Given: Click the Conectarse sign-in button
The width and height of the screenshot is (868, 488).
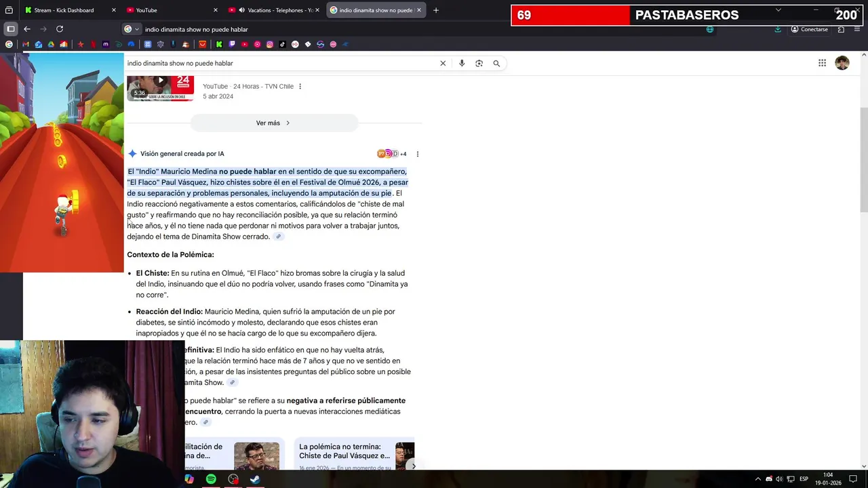Looking at the screenshot, I should tap(809, 29).
